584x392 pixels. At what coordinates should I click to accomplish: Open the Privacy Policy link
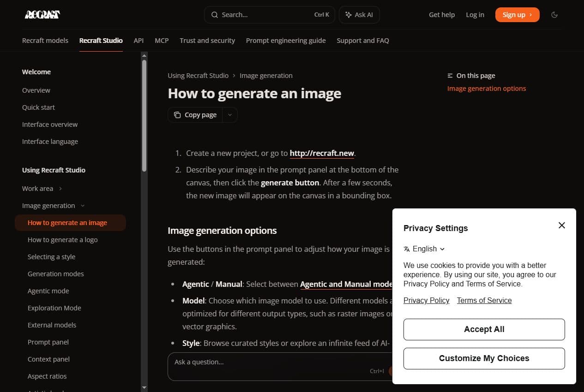[x=426, y=300]
